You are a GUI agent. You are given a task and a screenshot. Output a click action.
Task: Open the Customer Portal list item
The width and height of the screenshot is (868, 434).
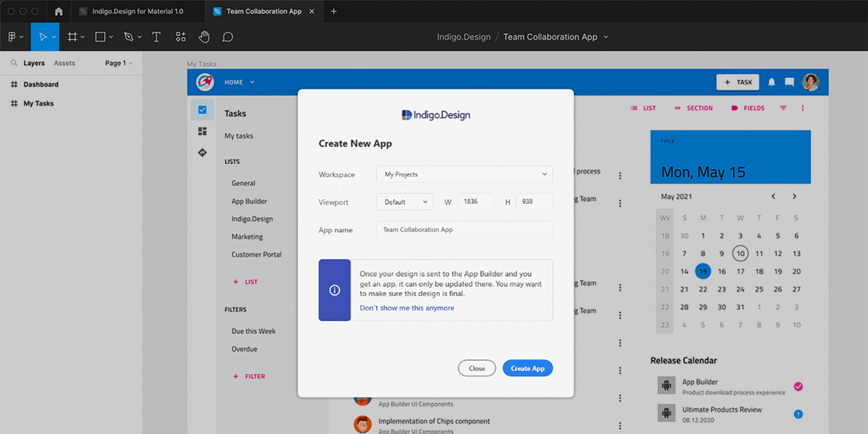257,255
